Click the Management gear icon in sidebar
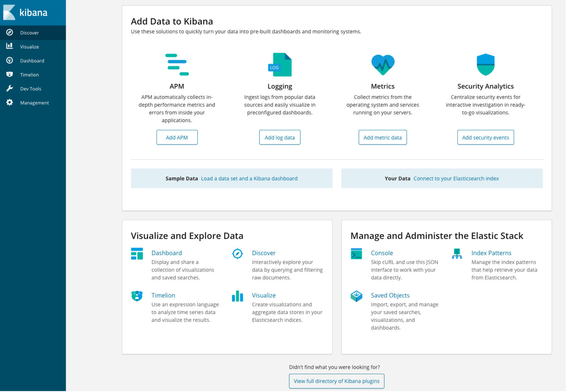 [x=10, y=102]
